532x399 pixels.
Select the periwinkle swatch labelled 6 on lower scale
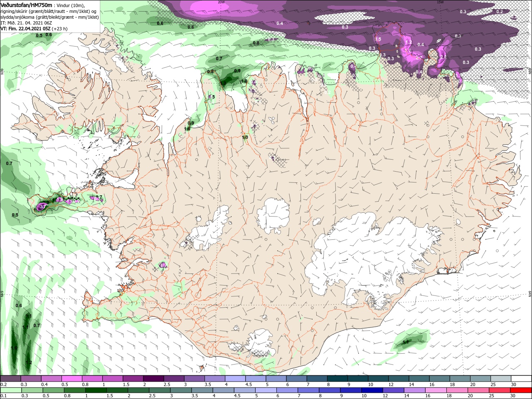click(286, 390)
